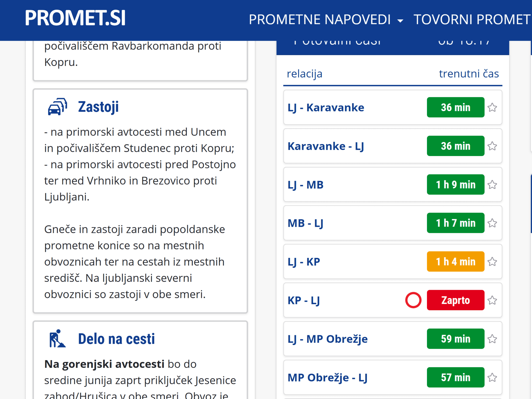Click the orange 1 h 4 min badge
This screenshot has height=399, width=532.
pos(455,262)
